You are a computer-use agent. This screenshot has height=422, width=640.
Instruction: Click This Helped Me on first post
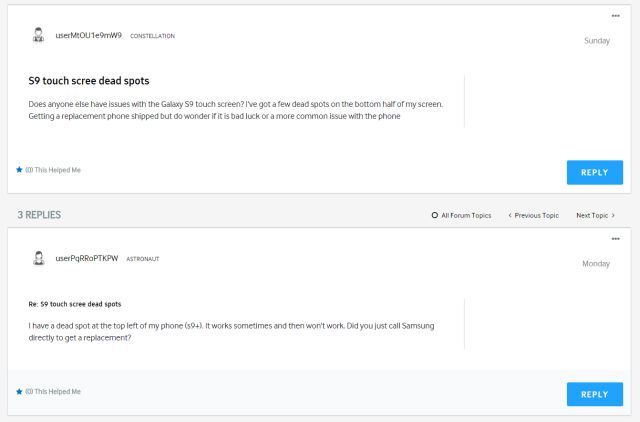click(x=58, y=170)
